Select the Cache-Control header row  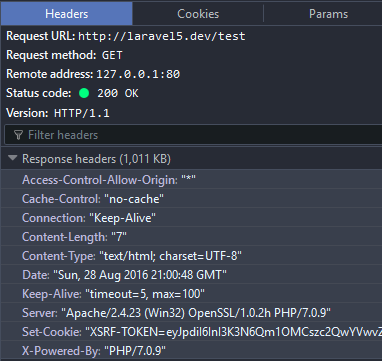[x=191, y=199]
